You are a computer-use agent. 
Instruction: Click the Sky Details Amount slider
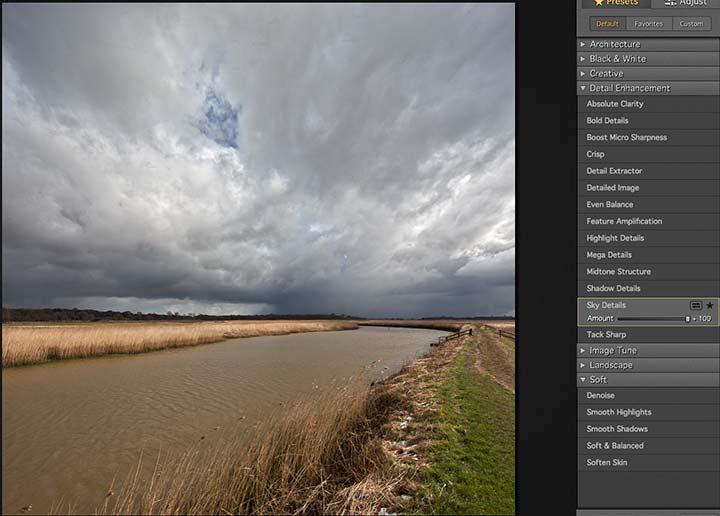pos(654,319)
